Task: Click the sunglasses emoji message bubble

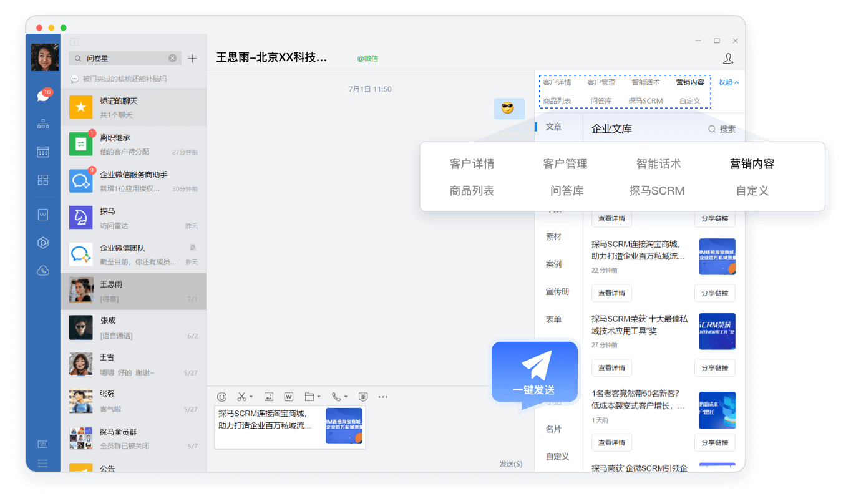Action: pos(509,109)
